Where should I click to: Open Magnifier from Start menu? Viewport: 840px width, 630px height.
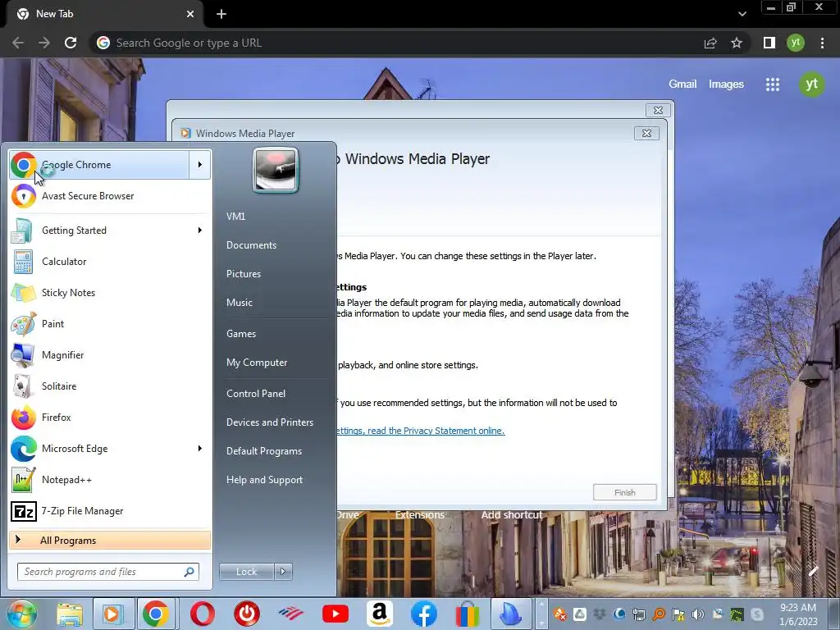pos(110,354)
